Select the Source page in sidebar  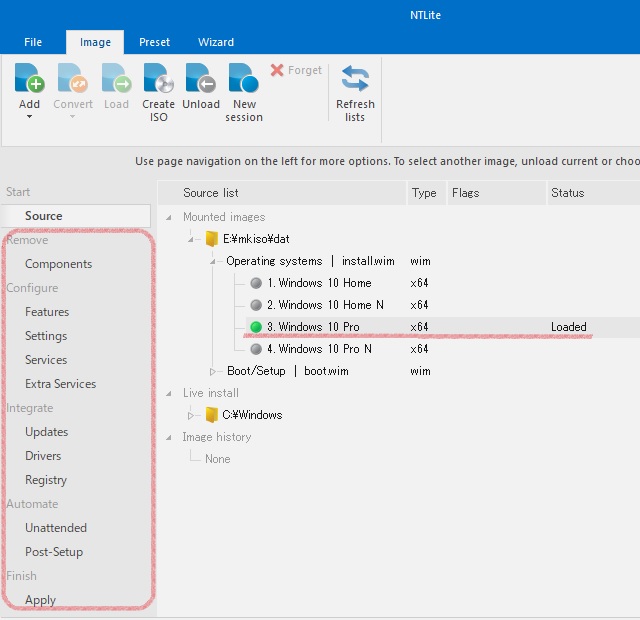[x=76, y=216]
